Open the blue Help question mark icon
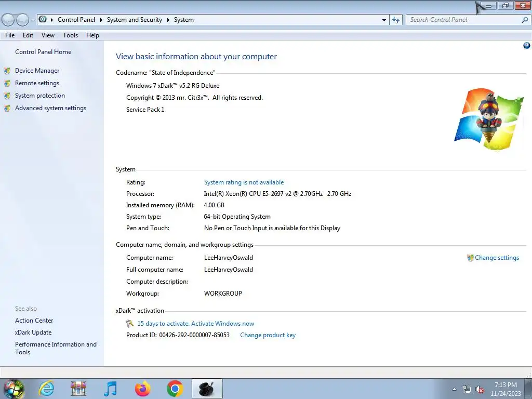The height and width of the screenshot is (399, 532). tap(527, 46)
